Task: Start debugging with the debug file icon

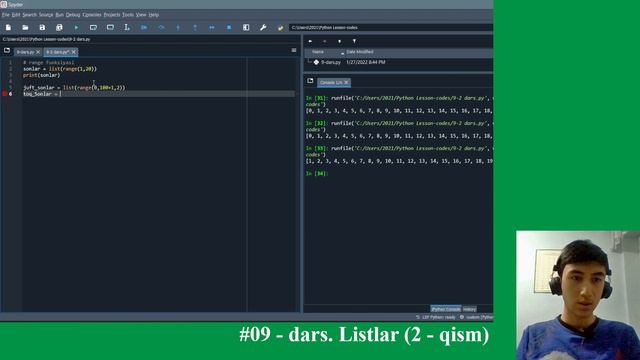Action: (x=144, y=27)
